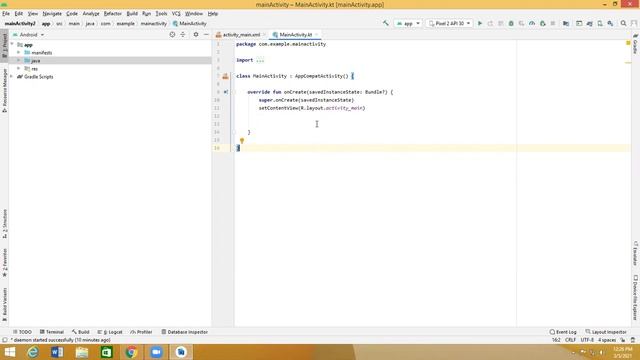Open the Layout Inspector
Image resolution: width=640 pixels, height=360 pixels.
click(x=606, y=332)
